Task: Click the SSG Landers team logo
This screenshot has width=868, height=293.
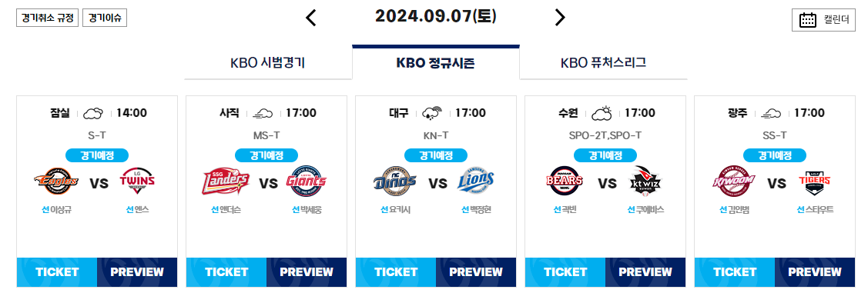Action: (x=226, y=181)
